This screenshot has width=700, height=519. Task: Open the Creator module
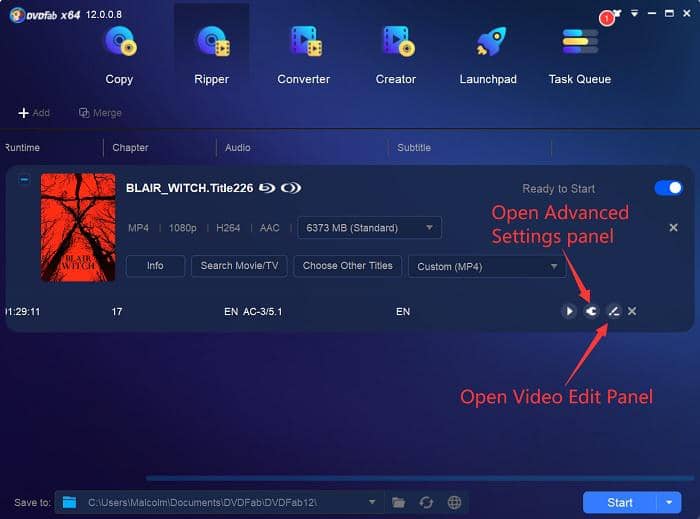(396, 54)
